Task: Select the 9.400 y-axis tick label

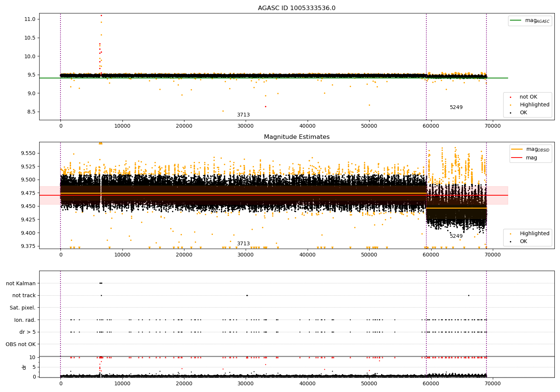Action: point(28,233)
